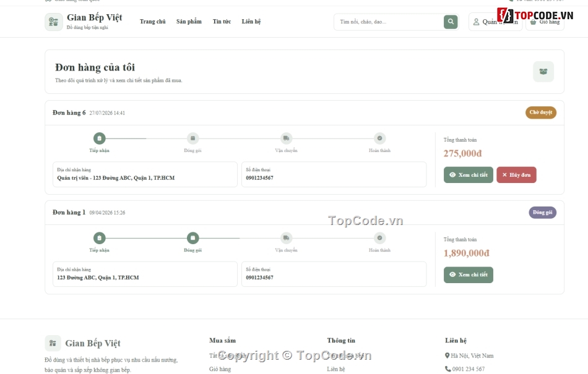This screenshot has height=374, width=588.
Task: Click the date 09/04/2026 15:26
Action: [107, 213]
